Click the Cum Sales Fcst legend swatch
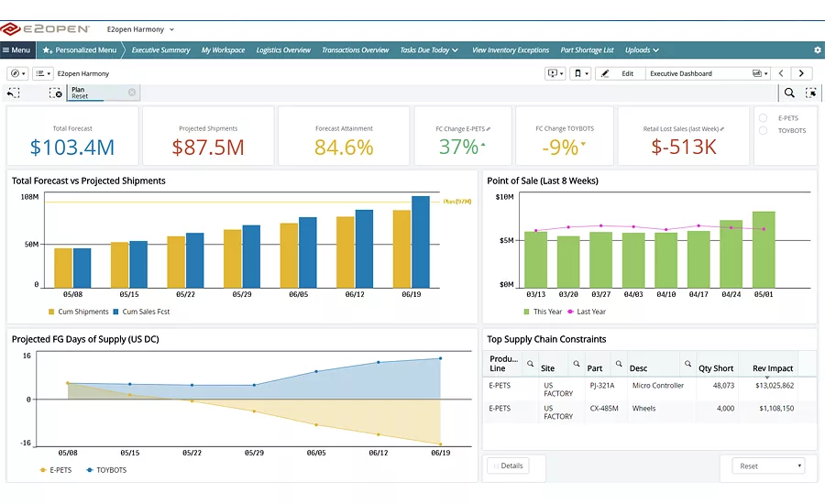This screenshot has width=825, height=504. click(115, 312)
